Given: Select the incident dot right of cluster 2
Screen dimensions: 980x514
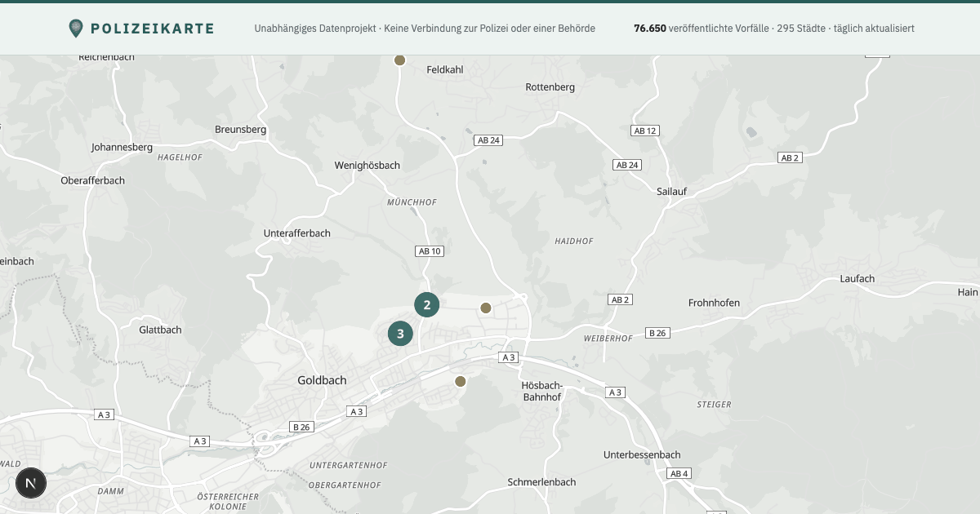Looking at the screenshot, I should (x=486, y=308).
